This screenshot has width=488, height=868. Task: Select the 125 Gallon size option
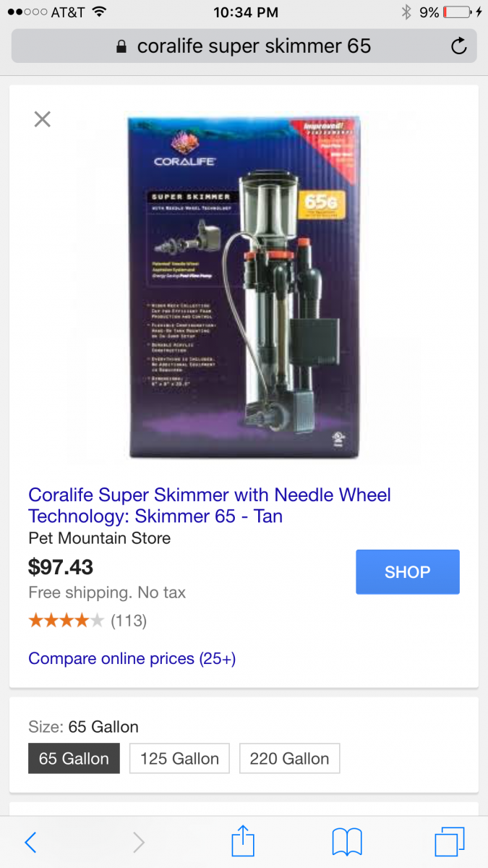pos(179,759)
